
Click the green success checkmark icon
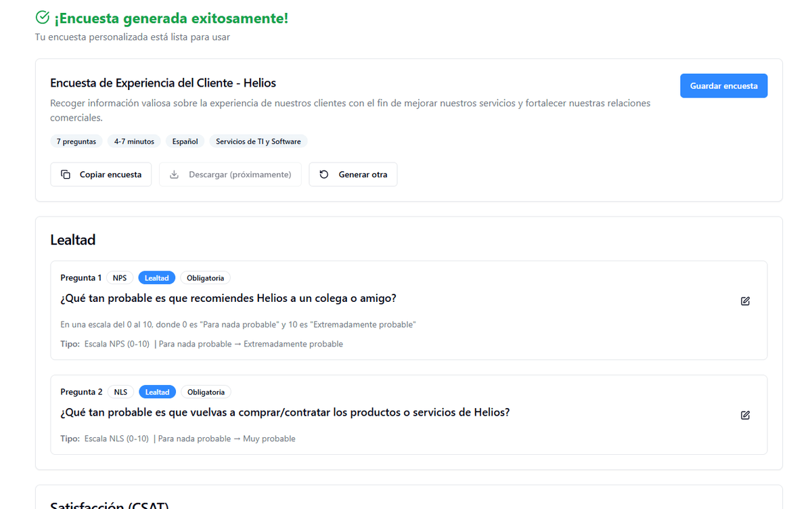(43, 18)
